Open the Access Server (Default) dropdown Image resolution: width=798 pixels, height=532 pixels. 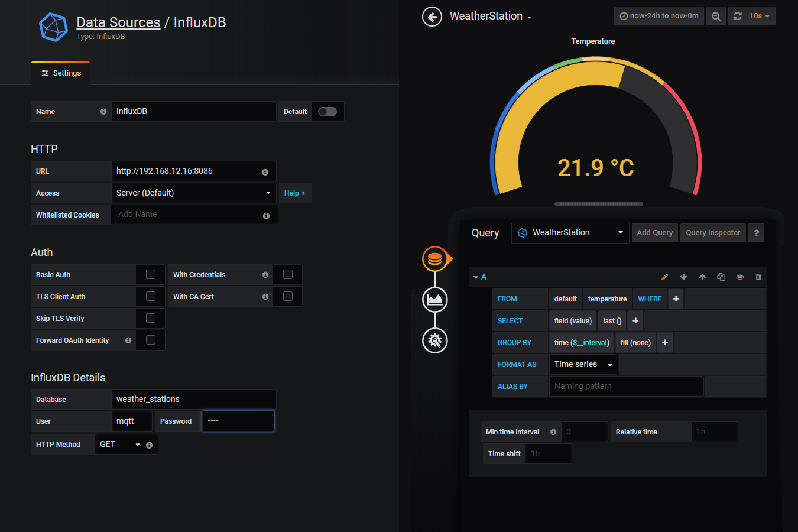coord(194,193)
